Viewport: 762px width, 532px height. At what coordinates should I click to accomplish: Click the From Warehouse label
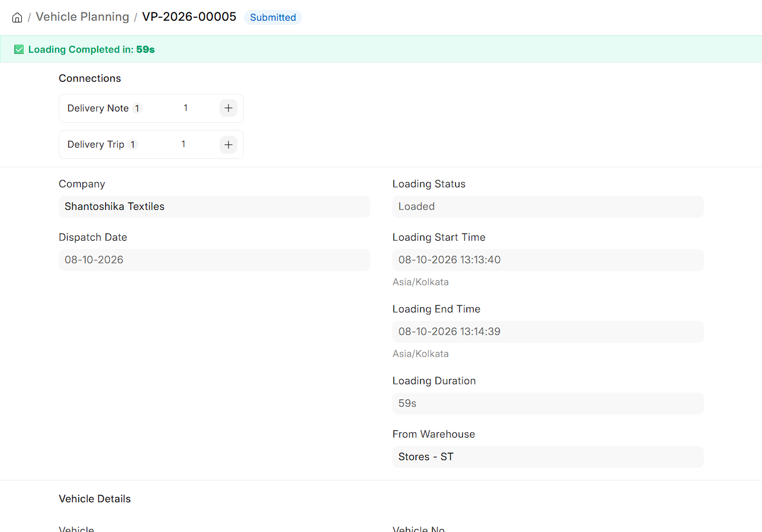click(x=434, y=434)
